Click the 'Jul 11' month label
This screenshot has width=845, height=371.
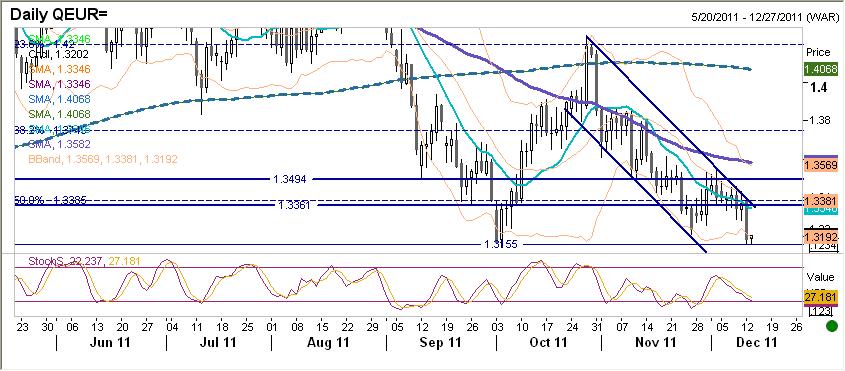217,342
